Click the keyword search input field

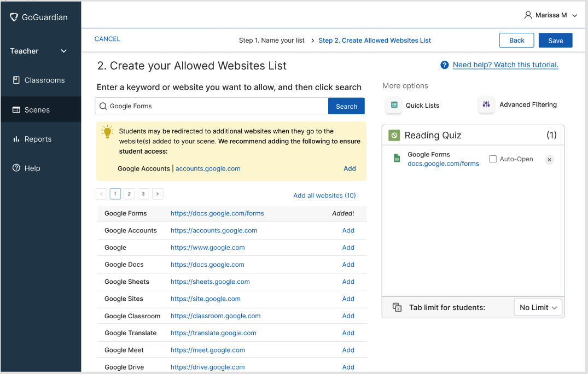[212, 106]
